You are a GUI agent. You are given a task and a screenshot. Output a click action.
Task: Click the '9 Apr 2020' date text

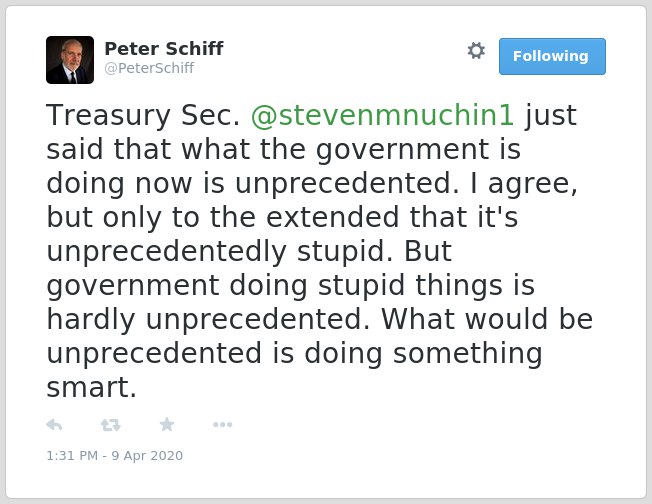[147, 455]
